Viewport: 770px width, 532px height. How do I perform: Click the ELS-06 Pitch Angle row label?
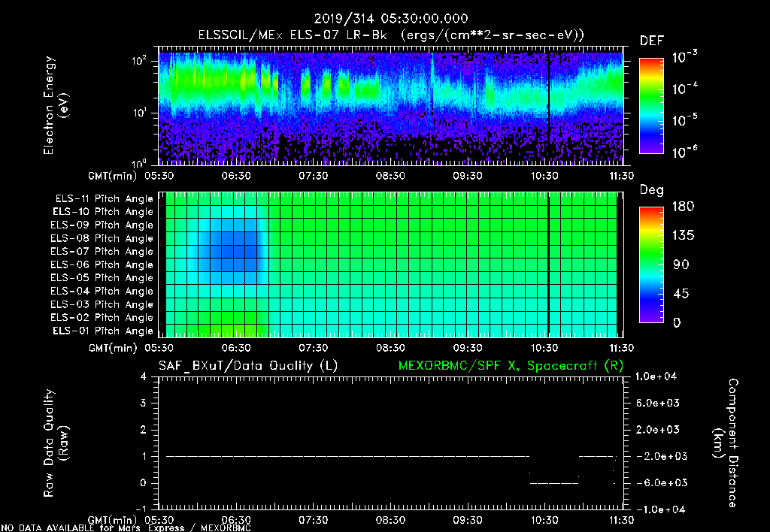point(102,265)
